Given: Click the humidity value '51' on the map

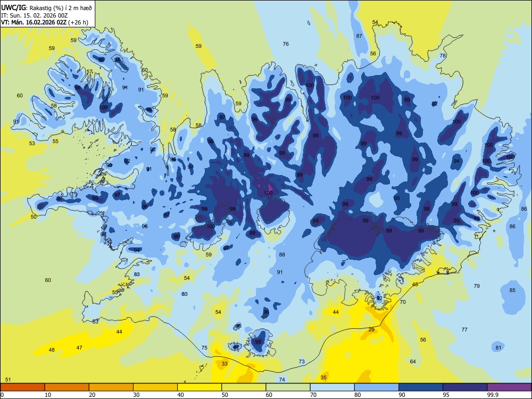Looking at the screenshot, I should coord(8,380).
